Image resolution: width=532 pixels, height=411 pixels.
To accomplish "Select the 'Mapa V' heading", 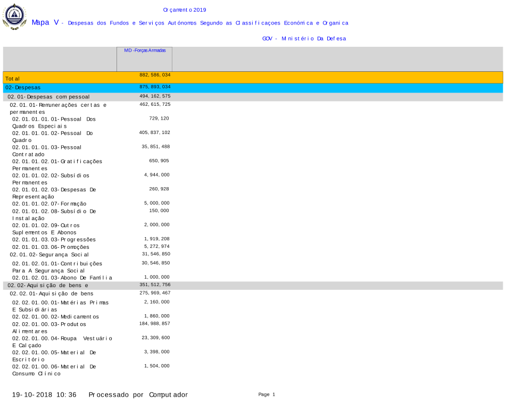I will [45, 22].
